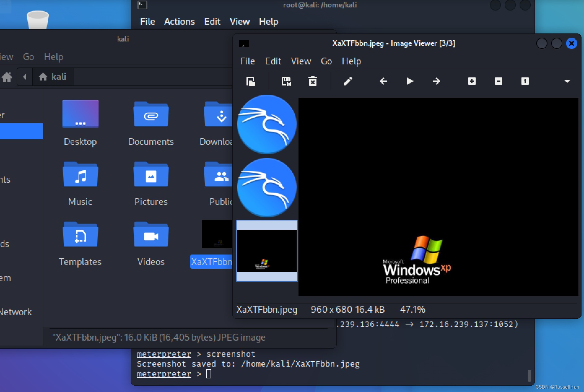
Task: Open the Public folder
Action: click(x=219, y=183)
